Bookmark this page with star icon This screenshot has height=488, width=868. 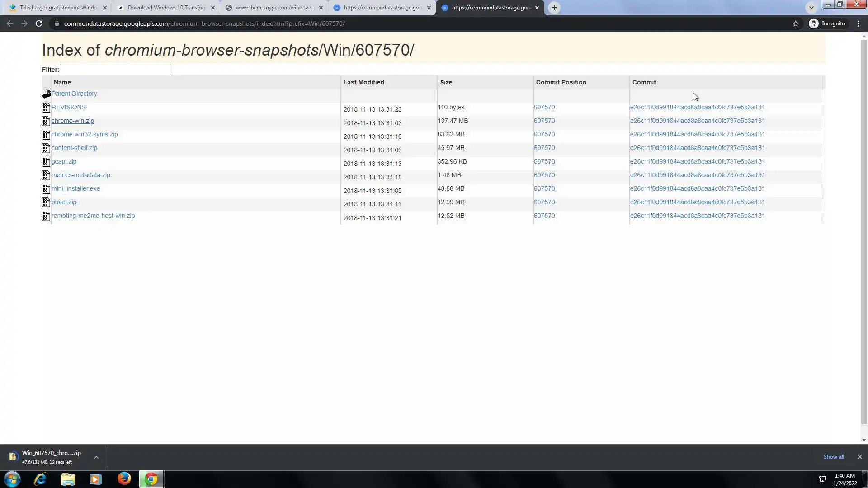pos(795,23)
